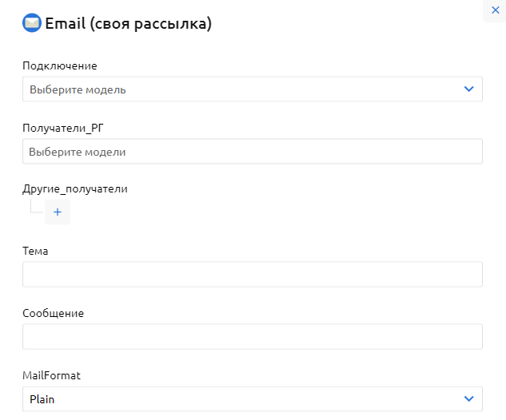506x420 pixels.
Task: Click into the Тема input field
Action: [x=252, y=275]
